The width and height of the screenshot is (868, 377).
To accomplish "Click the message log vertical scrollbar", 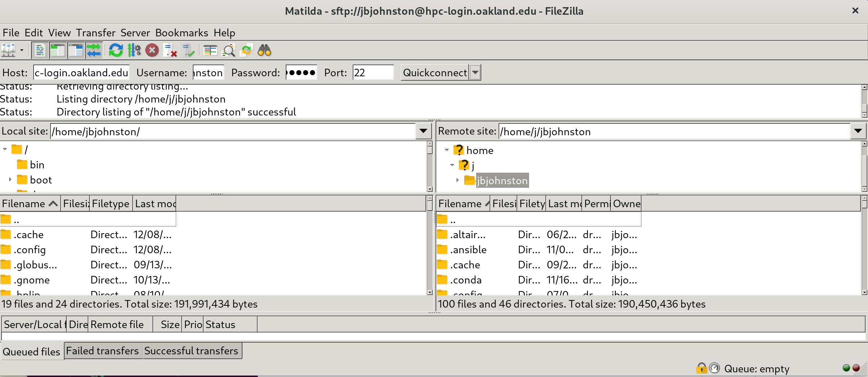I will coord(864,101).
